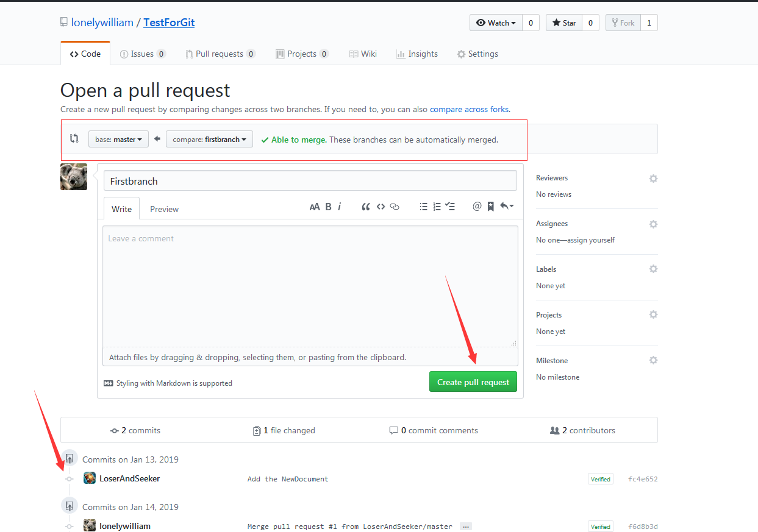Screen dimensions: 758x532
Task: Open the repository Settings tab
Action: tap(477, 54)
